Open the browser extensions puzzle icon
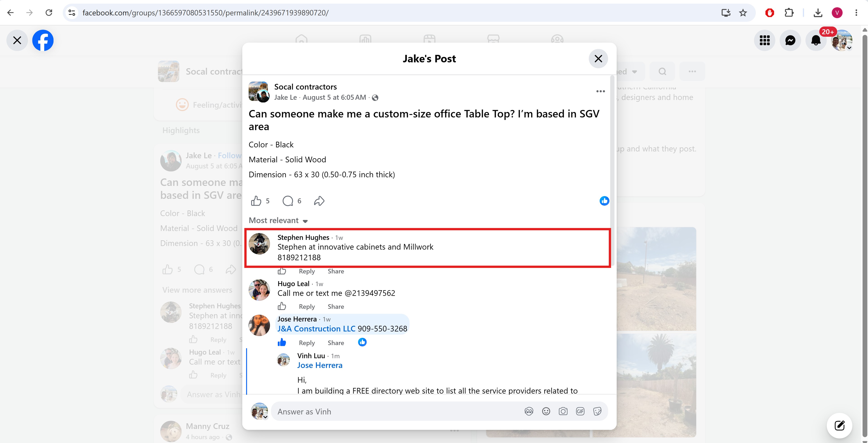Viewport: 868px width, 443px height. (x=789, y=13)
